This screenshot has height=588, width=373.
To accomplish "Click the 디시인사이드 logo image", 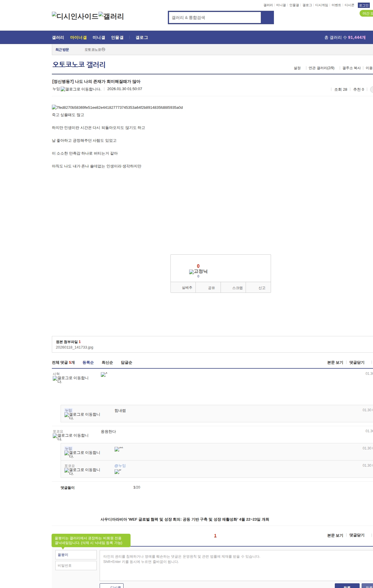I will click(75, 16).
